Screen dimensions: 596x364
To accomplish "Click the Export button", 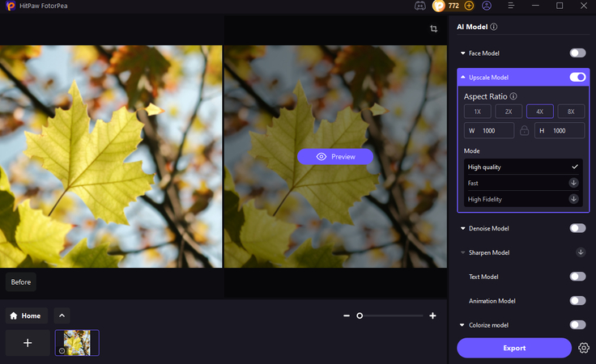I will 514,348.
